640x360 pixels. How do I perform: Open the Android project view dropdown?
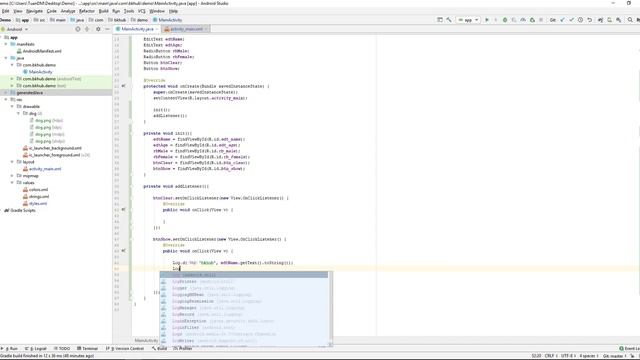pyautogui.click(x=15, y=29)
